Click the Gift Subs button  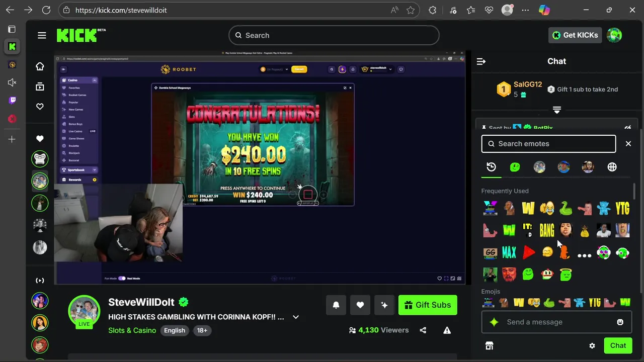tap(428, 305)
